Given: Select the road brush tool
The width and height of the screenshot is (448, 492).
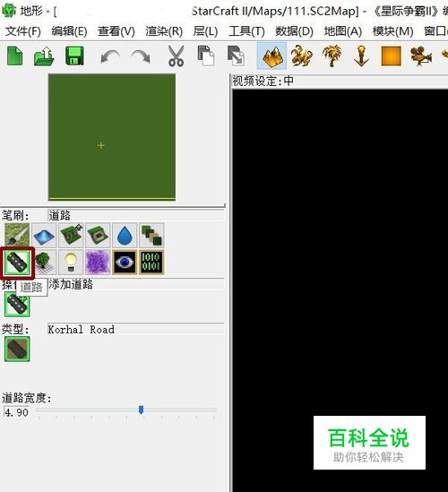Looking at the screenshot, I should [x=17, y=263].
